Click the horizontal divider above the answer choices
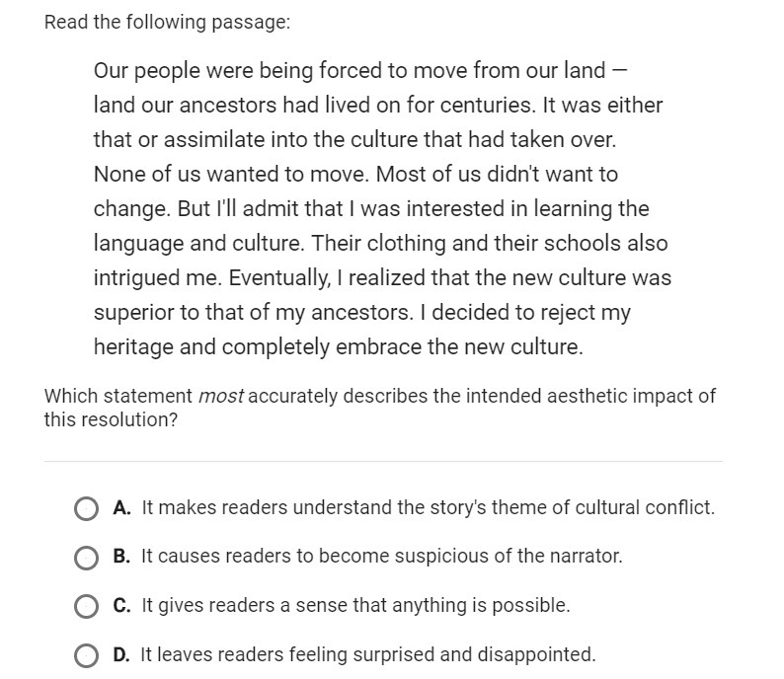This screenshot has width=784, height=679. click(x=383, y=461)
